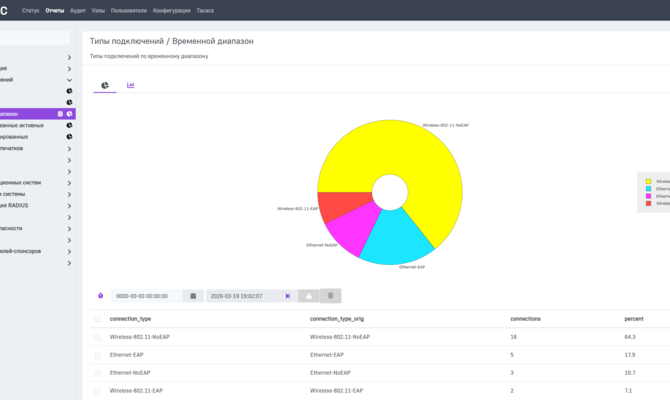Open the Аудит menu
The height and width of the screenshot is (400, 670).
[78, 11]
